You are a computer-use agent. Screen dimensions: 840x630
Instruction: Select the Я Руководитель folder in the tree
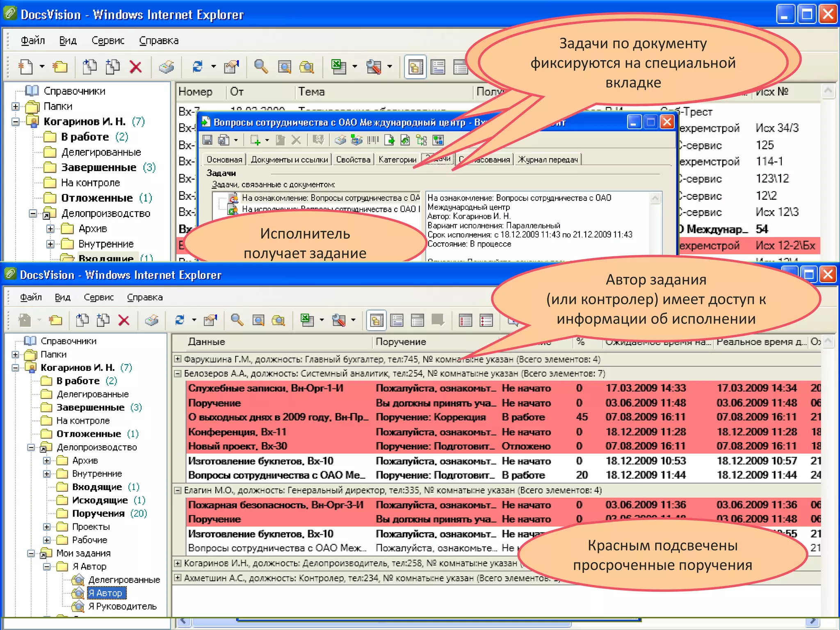[122, 606]
